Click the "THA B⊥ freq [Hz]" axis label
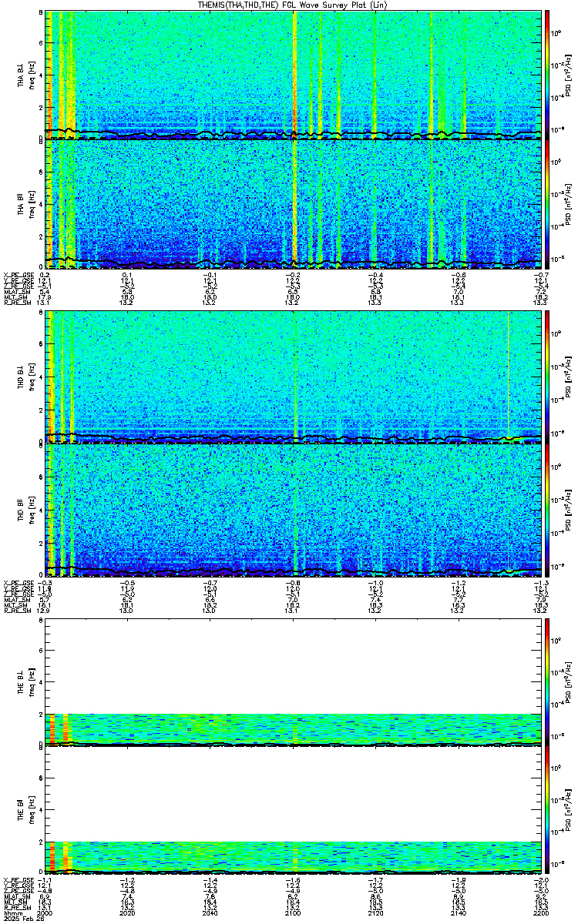Screen dimensions: 578x924 click(x=25, y=75)
